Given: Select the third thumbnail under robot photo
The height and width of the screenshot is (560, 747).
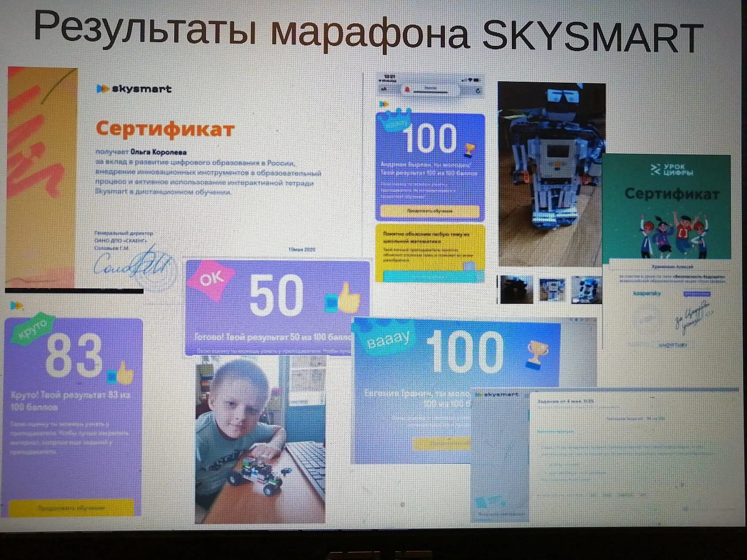Looking at the screenshot, I should (x=587, y=290).
